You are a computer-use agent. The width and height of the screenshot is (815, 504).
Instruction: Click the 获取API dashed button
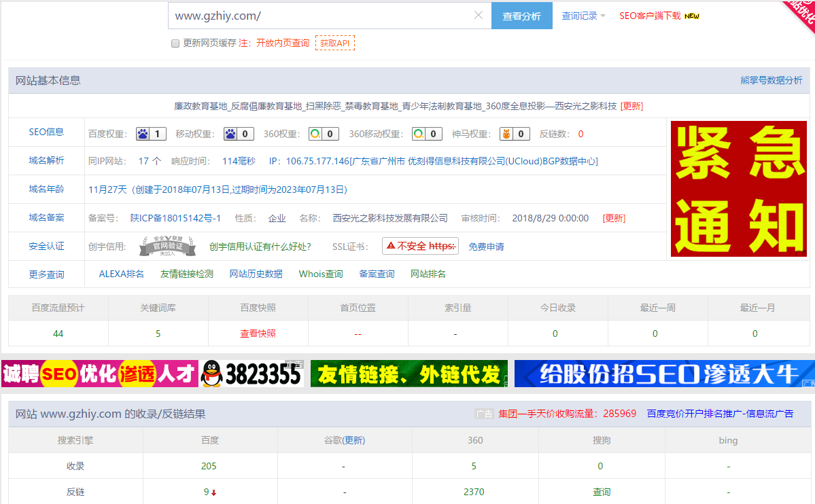(x=335, y=43)
